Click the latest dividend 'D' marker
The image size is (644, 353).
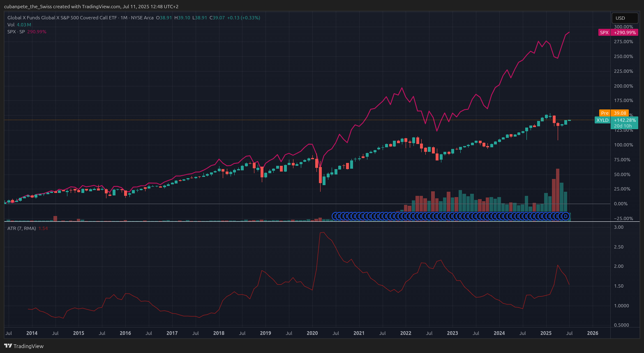click(566, 216)
